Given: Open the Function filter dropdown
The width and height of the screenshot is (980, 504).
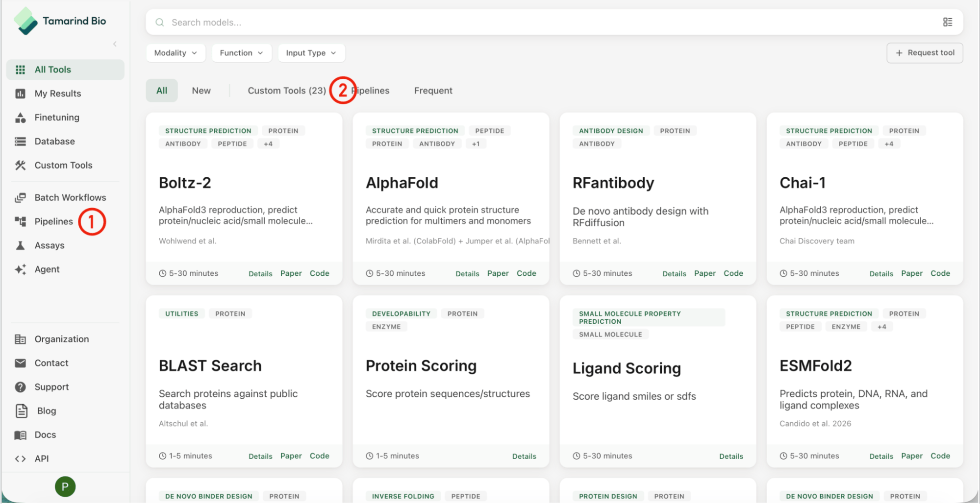Looking at the screenshot, I should coord(241,53).
